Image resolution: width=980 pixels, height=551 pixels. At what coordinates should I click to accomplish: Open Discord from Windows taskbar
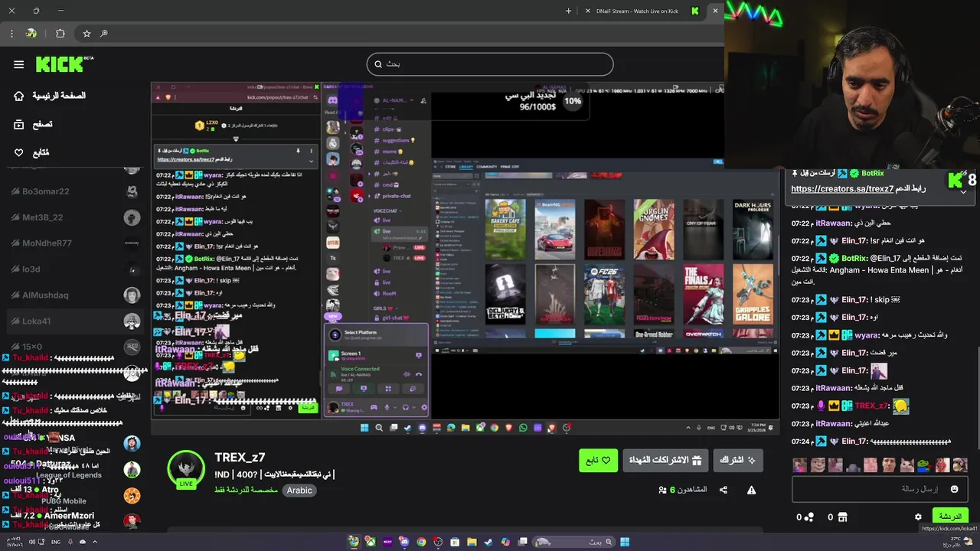(404, 542)
